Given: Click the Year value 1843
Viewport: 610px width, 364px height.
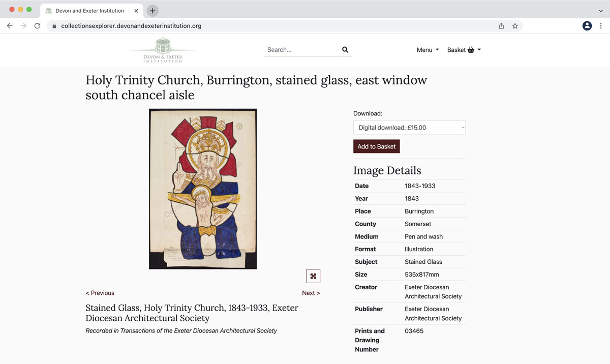Looking at the screenshot, I should 412,199.
